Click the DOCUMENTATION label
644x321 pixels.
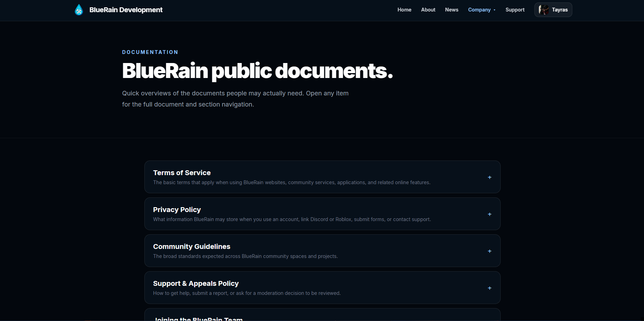pos(150,52)
